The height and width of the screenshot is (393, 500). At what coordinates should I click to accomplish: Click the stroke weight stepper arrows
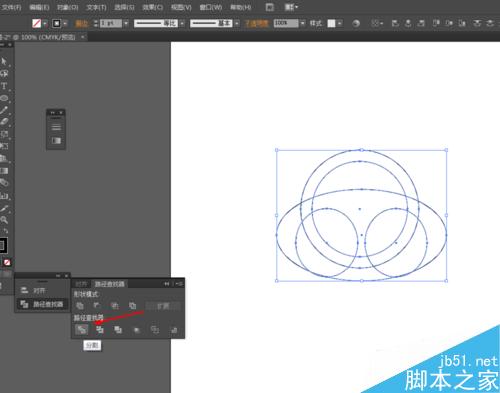click(x=96, y=23)
